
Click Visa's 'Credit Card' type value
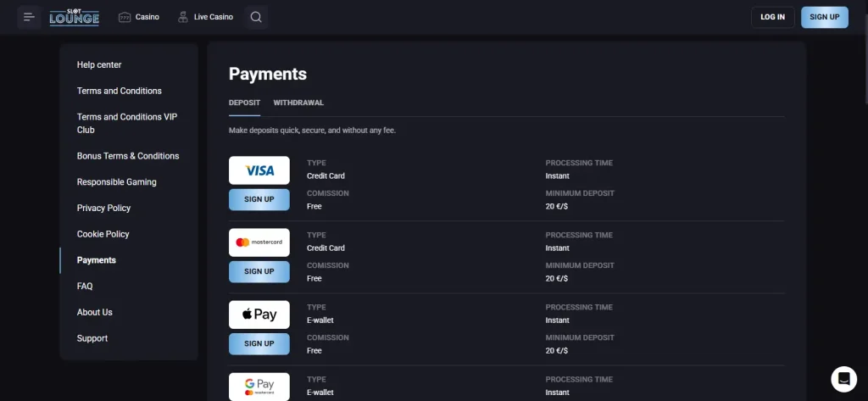pos(325,176)
